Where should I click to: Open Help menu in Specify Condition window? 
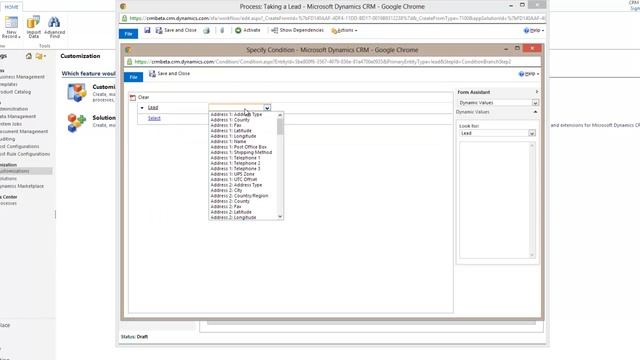coord(529,74)
